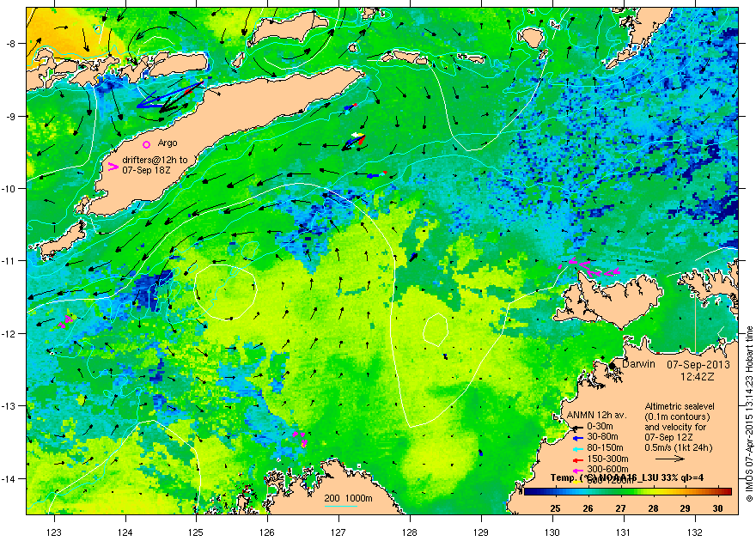Click the longitude axis label 128
This screenshot has width=756, height=541.
point(410,532)
